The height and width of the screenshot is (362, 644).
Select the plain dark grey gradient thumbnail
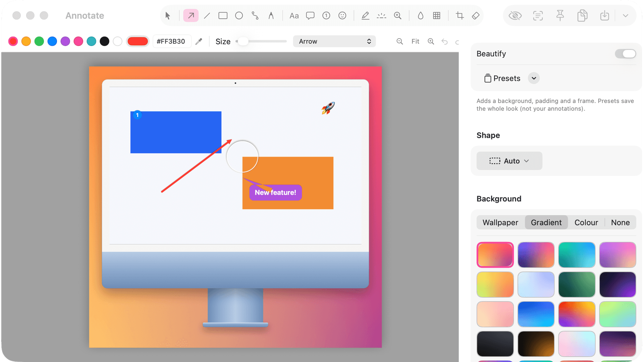click(495, 344)
